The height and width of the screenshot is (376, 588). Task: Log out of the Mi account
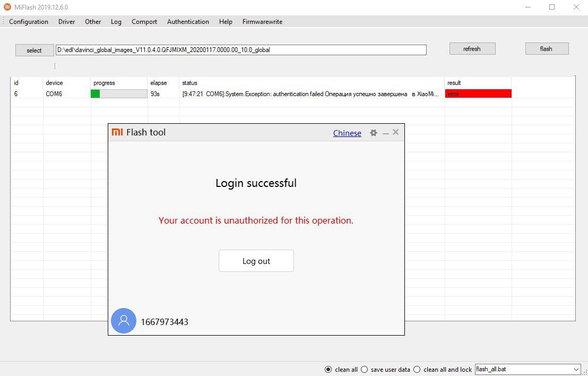click(x=256, y=261)
